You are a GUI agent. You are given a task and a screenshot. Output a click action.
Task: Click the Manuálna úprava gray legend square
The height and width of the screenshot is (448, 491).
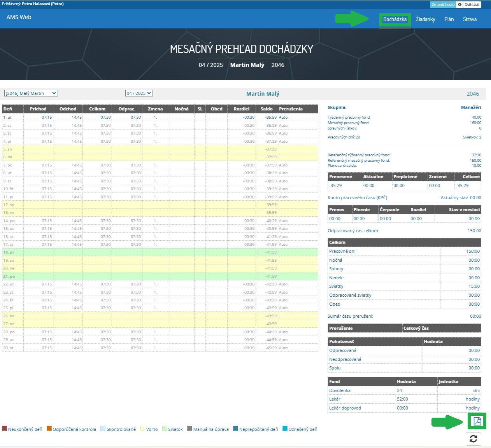[190, 429]
